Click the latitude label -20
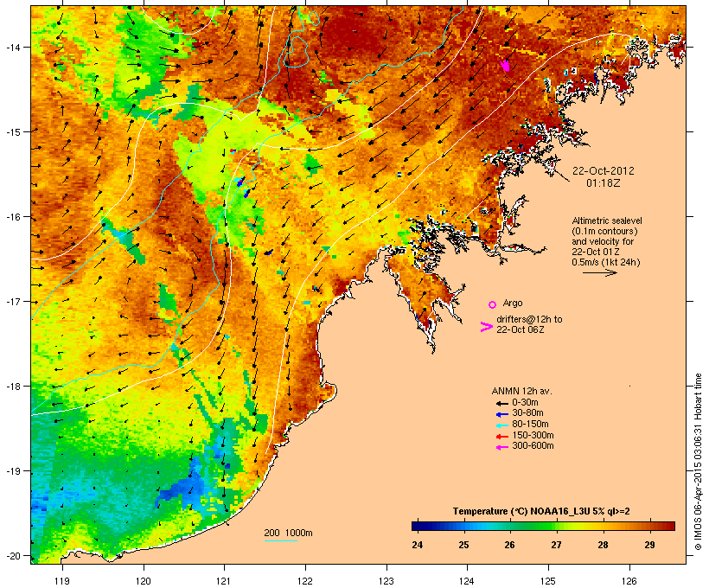Image resolution: width=709 pixels, height=588 pixels. [12, 556]
